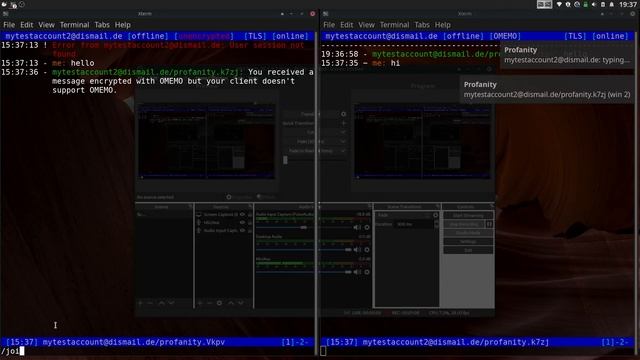Open transition properties gear beside Fade dropdown
The image size is (640, 360).
point(436,215)
